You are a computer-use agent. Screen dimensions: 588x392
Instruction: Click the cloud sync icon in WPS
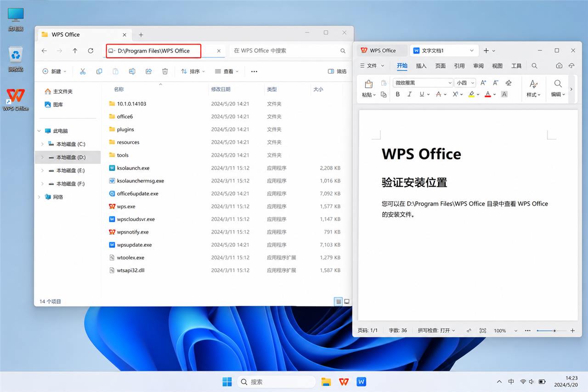[x=571, y=66]
